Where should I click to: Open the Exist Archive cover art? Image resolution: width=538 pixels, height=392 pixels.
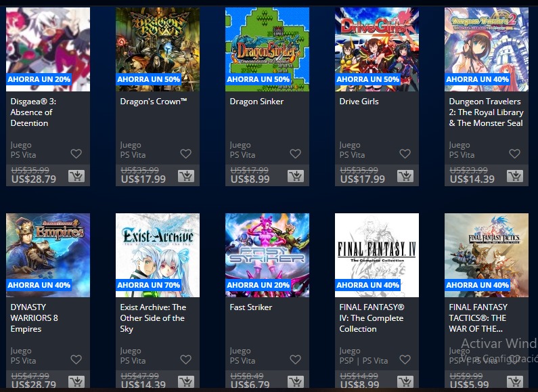click(x=158, y=255)
